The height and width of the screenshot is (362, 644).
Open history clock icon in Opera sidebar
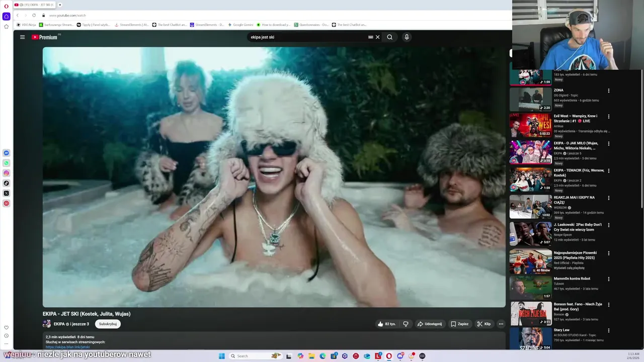pyautogui.click(x=7, y=335)
